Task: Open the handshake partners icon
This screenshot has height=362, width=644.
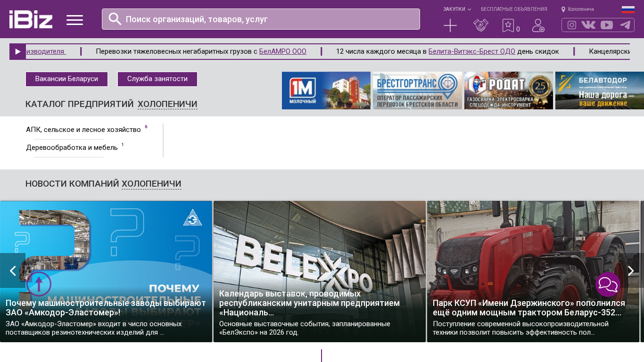Action: pyautogui.click(x=480, y=25)
